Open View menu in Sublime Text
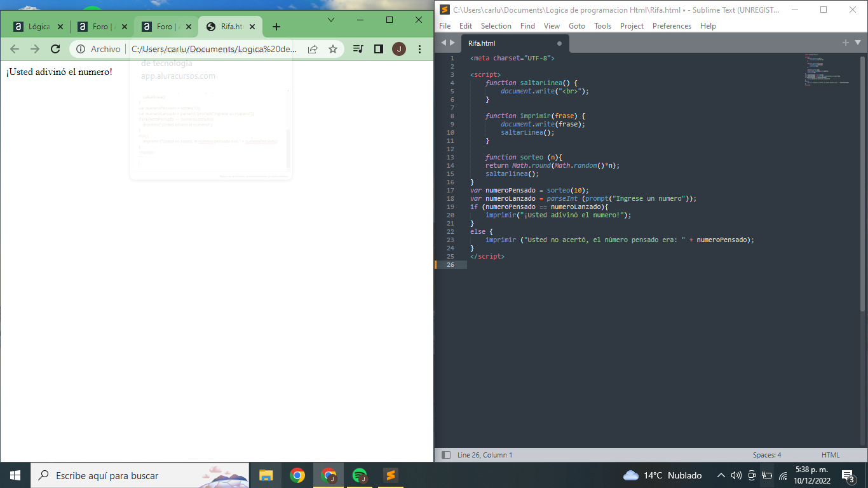Viewport: 868px width, 488px height. [x=552, y=26]
